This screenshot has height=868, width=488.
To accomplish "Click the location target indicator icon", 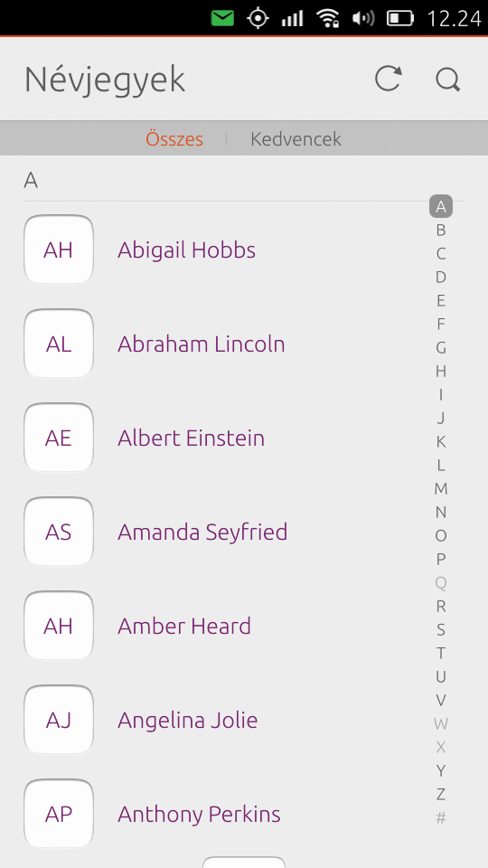I will coord(258,18).
